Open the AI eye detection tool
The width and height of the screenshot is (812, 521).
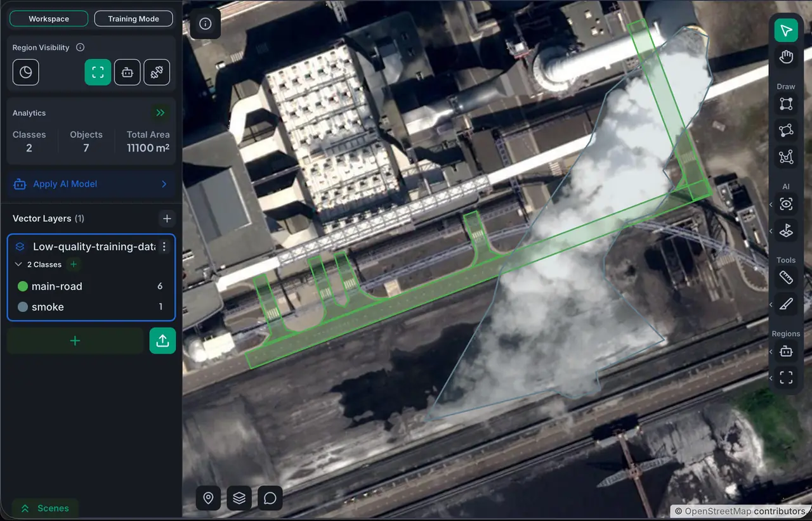point(786,204)
